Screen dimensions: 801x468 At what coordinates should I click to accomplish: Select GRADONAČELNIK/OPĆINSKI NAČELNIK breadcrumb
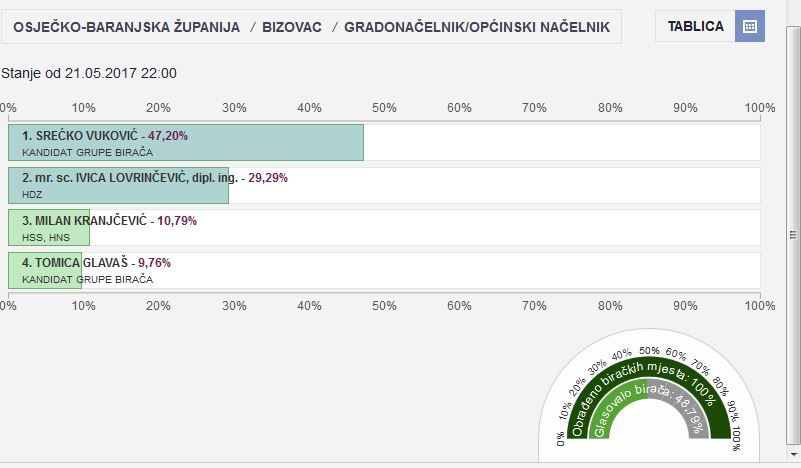coord(476,27)
